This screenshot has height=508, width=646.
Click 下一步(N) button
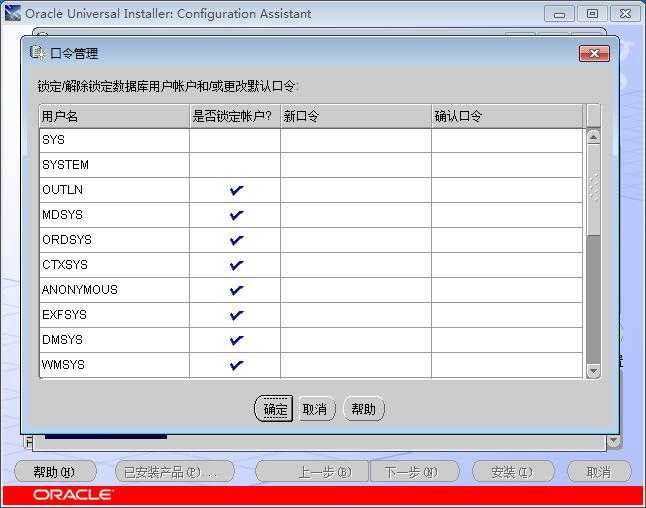pyautogui.click(x=414, y=471)
